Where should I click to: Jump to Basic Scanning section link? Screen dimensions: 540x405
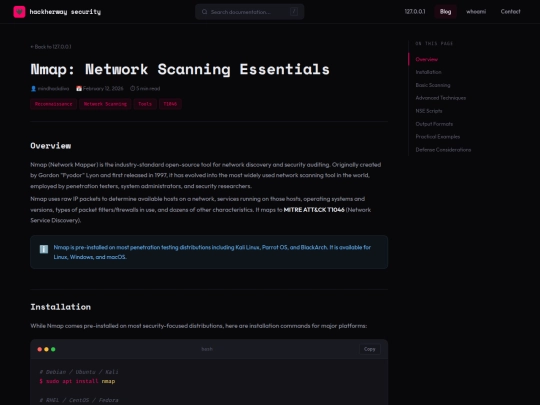[x=433, y=85]
